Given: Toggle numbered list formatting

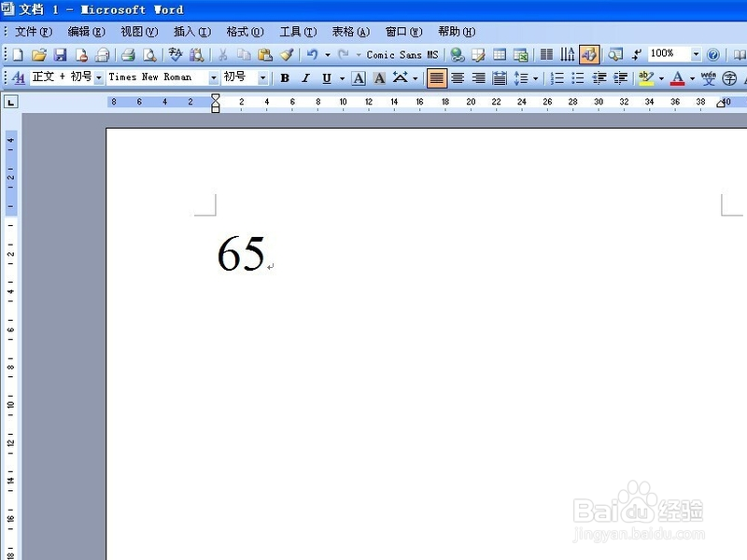Looking at the screenshot, I should coord(557,78).
